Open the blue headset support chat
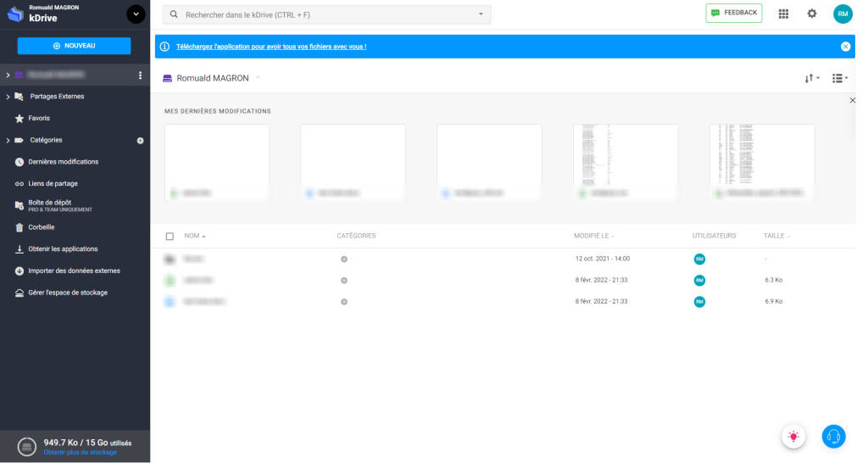 pyautogui.click(x=833, y=437)
